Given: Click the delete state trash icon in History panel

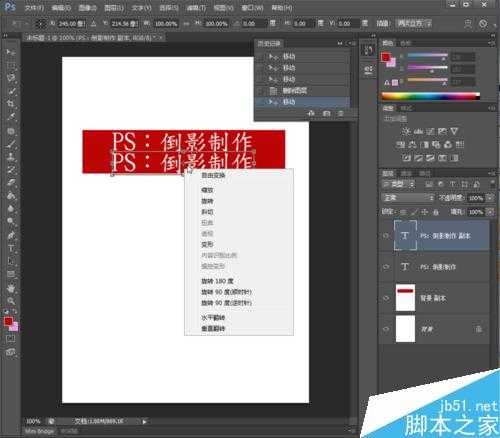Looking at the screenshot, I should point(340,114).
